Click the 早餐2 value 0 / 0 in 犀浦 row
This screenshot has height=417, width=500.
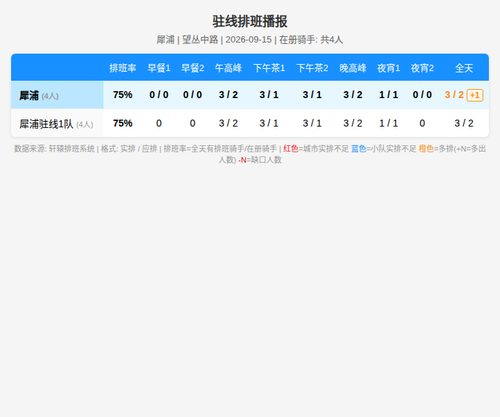point(192,95)
